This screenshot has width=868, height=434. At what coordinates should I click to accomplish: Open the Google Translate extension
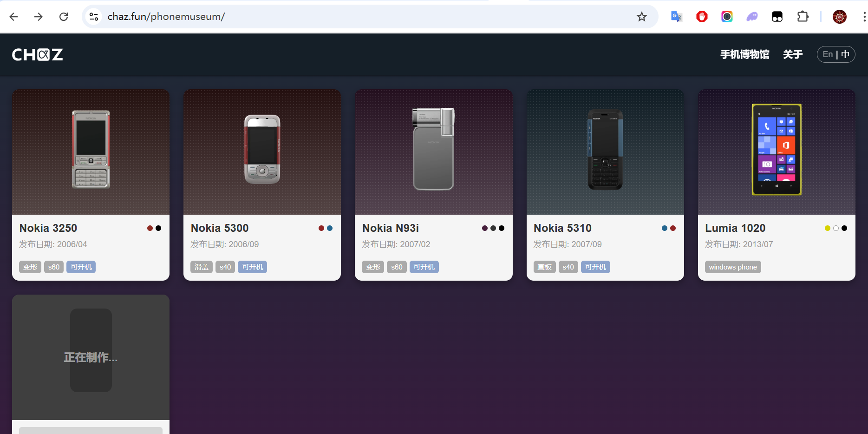point(677,17)
